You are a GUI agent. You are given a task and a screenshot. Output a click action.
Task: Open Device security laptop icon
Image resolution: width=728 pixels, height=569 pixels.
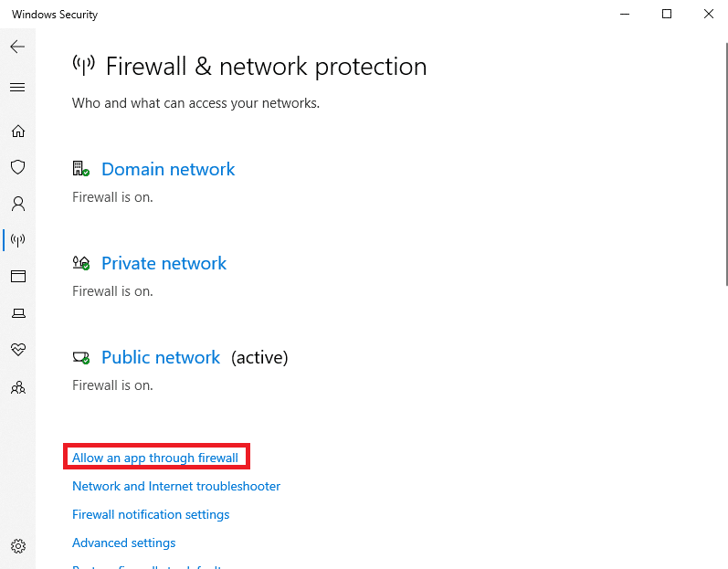18,313
